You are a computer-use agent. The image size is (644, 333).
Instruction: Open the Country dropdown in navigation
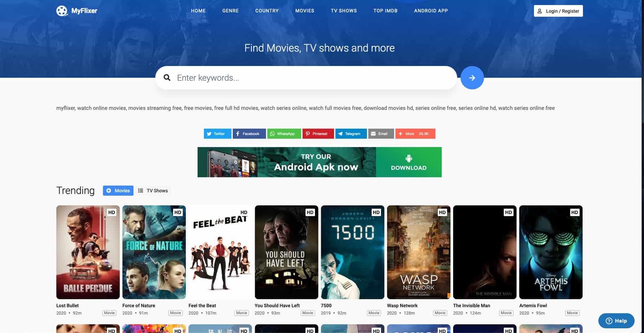coord(267,11)
